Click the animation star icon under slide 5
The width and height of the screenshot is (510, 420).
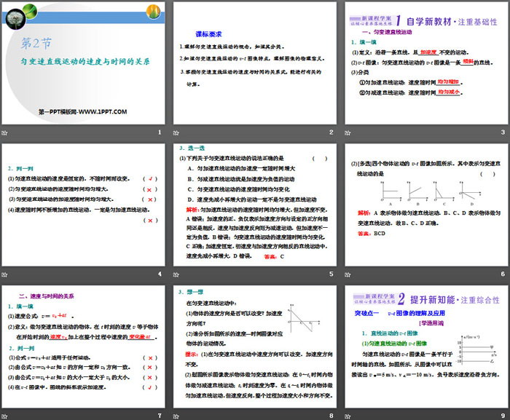tap(177, 274)
